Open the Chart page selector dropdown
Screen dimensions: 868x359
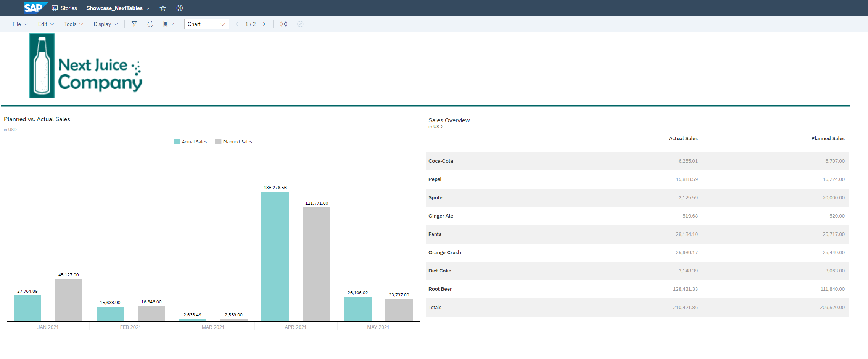pos(207,24)
